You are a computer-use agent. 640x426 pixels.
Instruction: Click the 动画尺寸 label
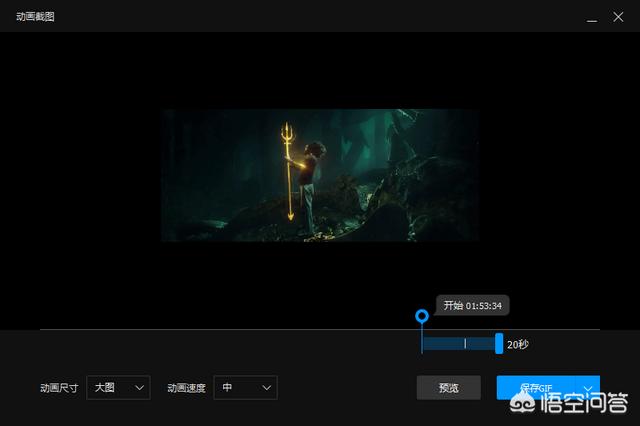pos(59,388)
